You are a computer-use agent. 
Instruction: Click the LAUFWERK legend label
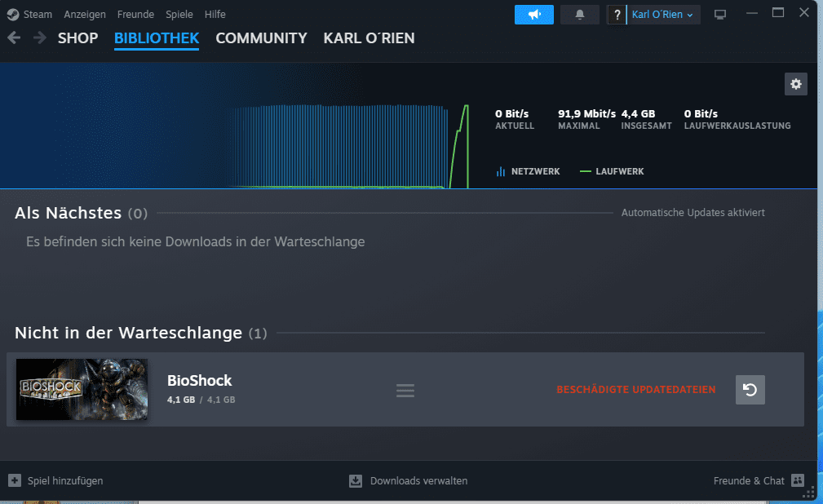(x=619, y=171)
